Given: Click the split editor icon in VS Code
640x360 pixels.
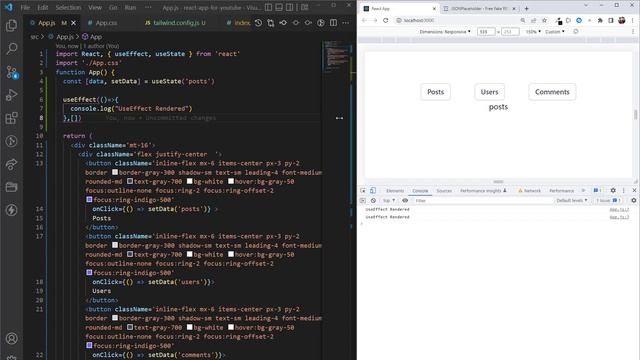Looking at the screenshot, I should (x=333, y=23).
